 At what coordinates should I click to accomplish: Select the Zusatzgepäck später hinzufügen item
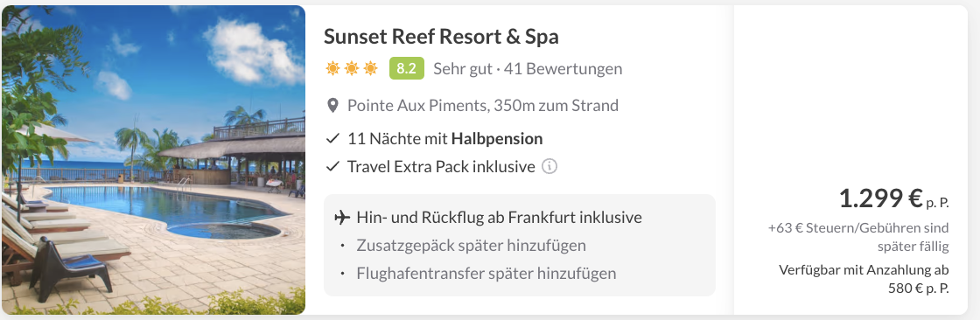472,245
